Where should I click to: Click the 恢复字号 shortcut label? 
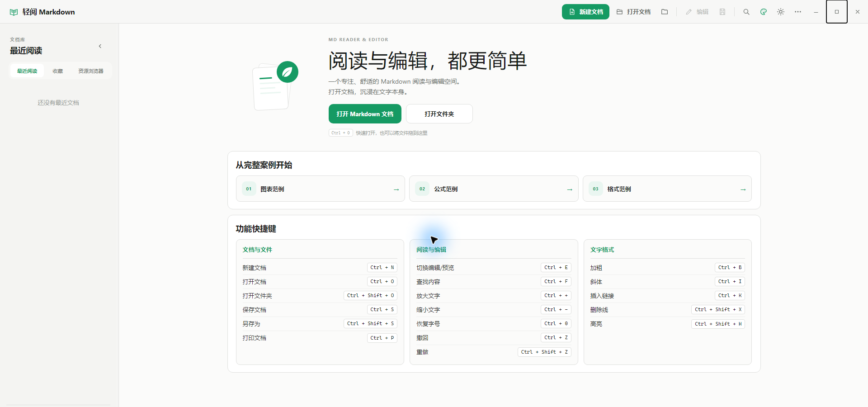point(428,324)
